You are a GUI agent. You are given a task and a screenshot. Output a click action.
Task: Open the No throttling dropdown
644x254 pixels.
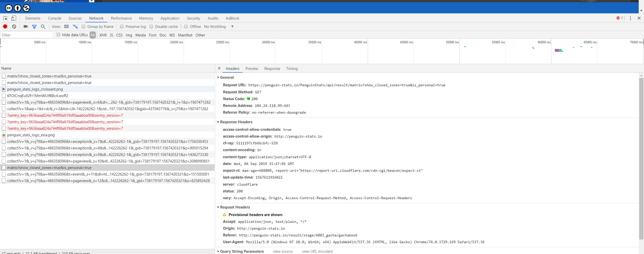218,26
